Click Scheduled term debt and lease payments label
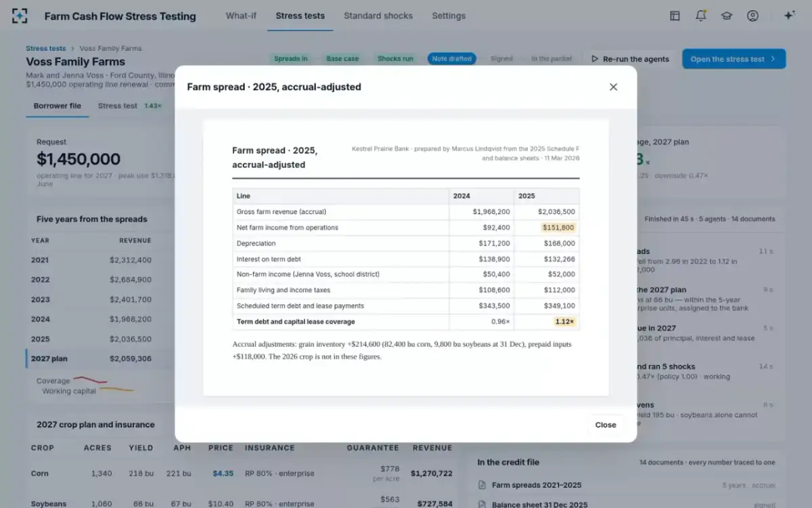The height and width of the screenshot is (508, 812). (300, 305)
